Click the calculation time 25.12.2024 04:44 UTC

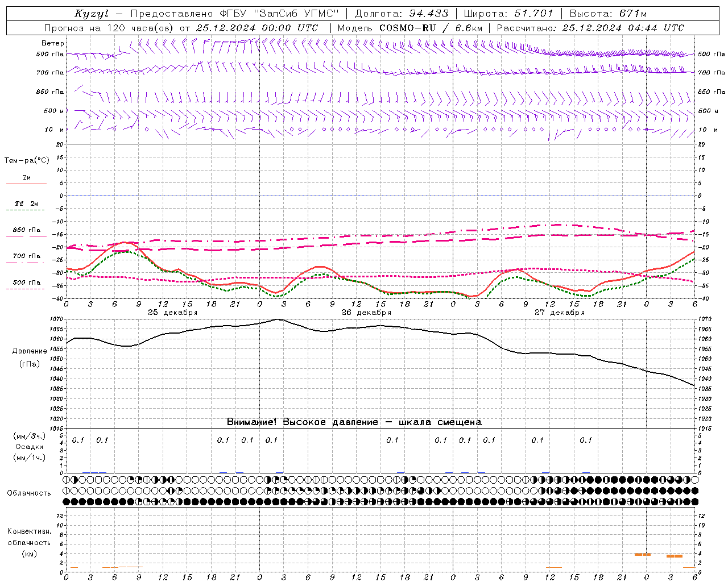pyautogui.click(x=623, y=28)
